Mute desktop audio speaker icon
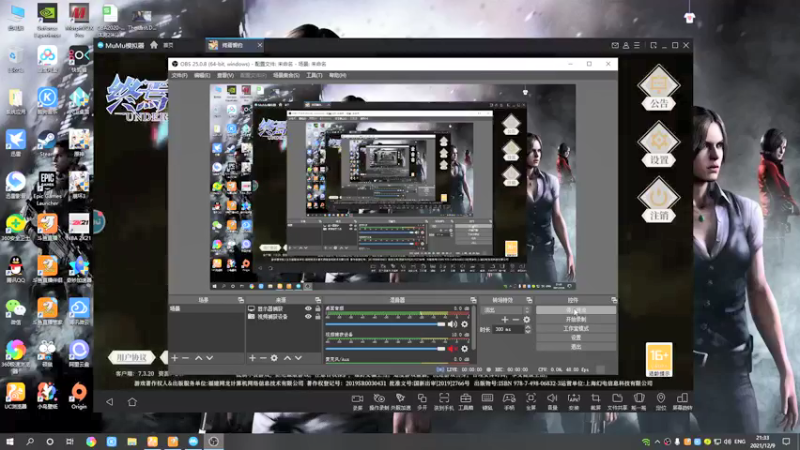 pos(453,324)
